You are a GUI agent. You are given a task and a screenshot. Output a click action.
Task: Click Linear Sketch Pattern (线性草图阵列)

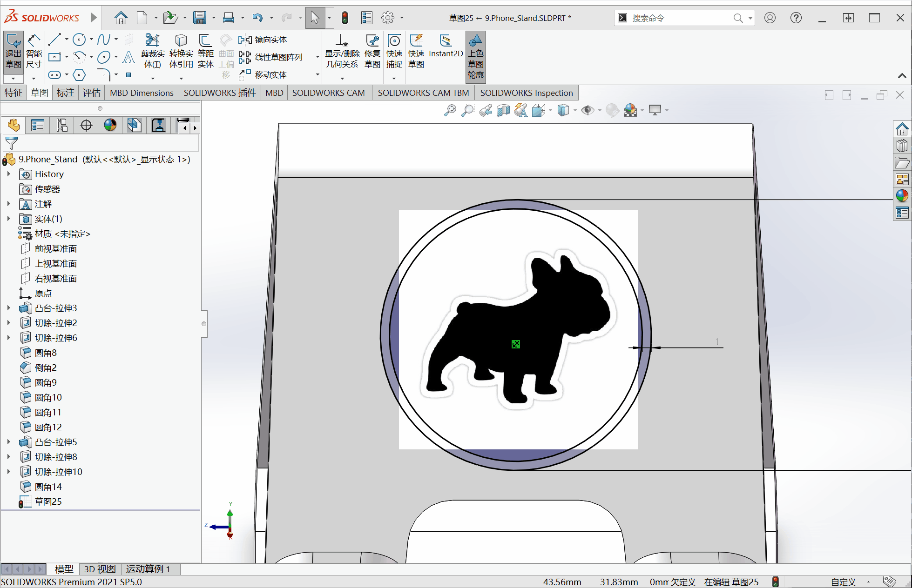pos(270,57)
